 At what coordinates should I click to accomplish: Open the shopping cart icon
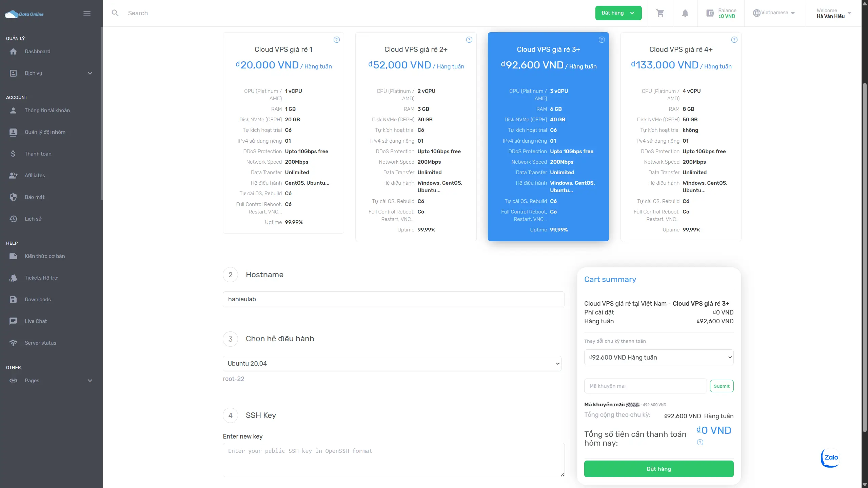click(x=660, y=13)
